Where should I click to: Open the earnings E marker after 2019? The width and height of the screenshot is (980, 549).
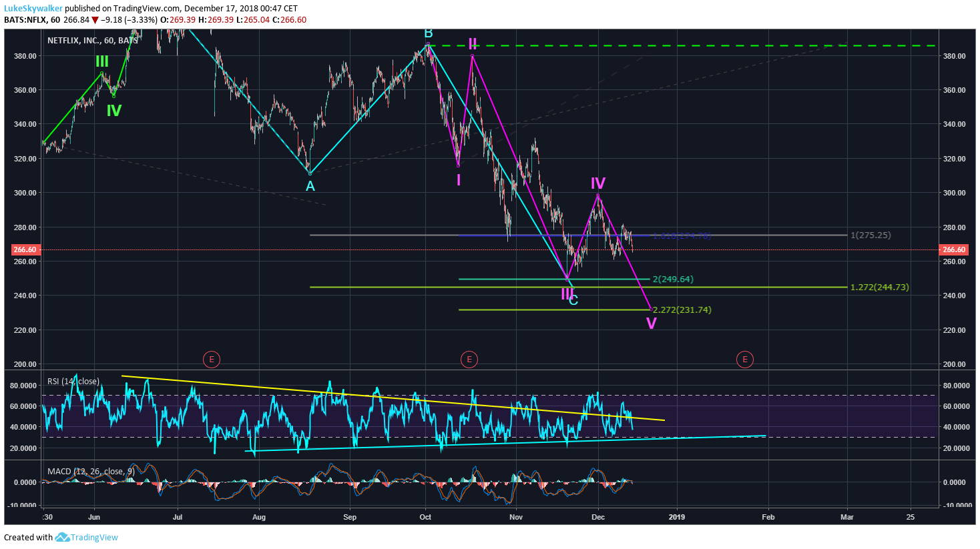[x=744, y=360]
